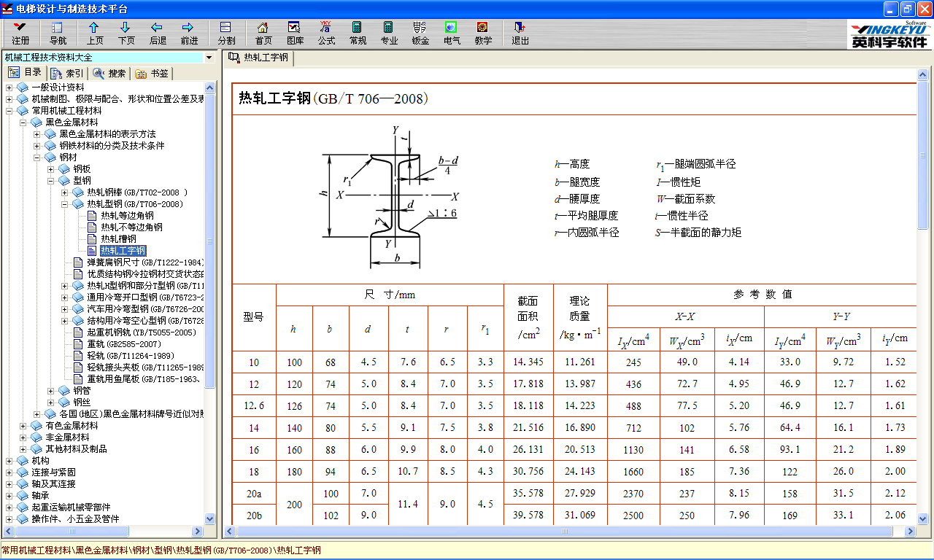Click the 退出 exit icon
The image size is (934, 560).
pyautogui.click(x=520, y=33)
